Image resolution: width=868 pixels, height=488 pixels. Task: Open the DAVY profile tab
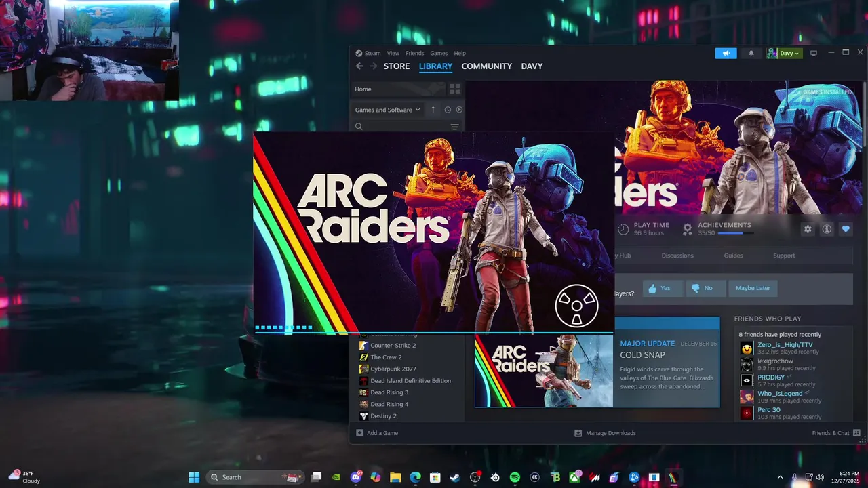click(x=532, y=66)
